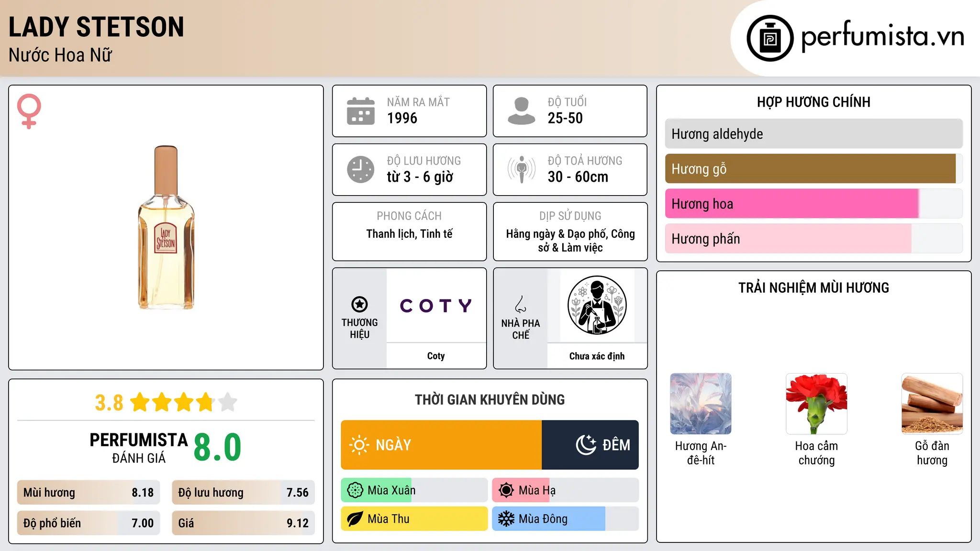Select the Hương An-đê-hít note image
This screenshot has width=980, height=551.
pos(701,404)
